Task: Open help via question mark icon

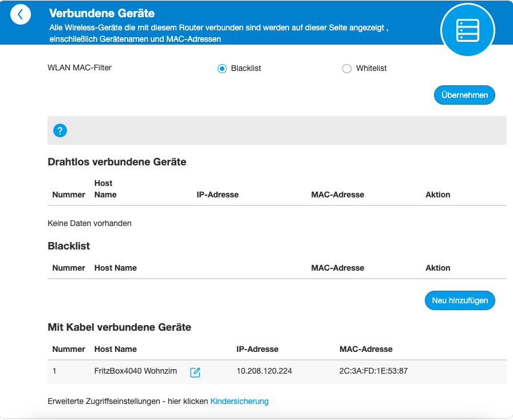Action: (x=60, y=130)
